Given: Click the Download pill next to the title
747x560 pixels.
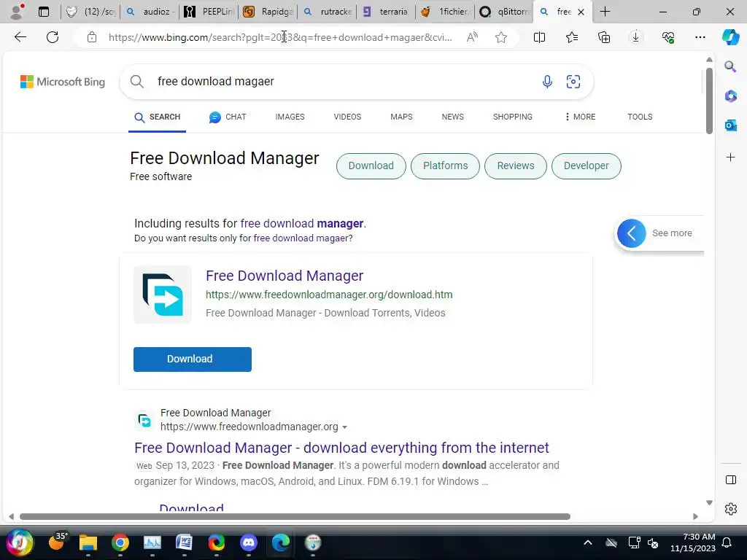Looking at the screenshot, I should [x=371, y=166].
